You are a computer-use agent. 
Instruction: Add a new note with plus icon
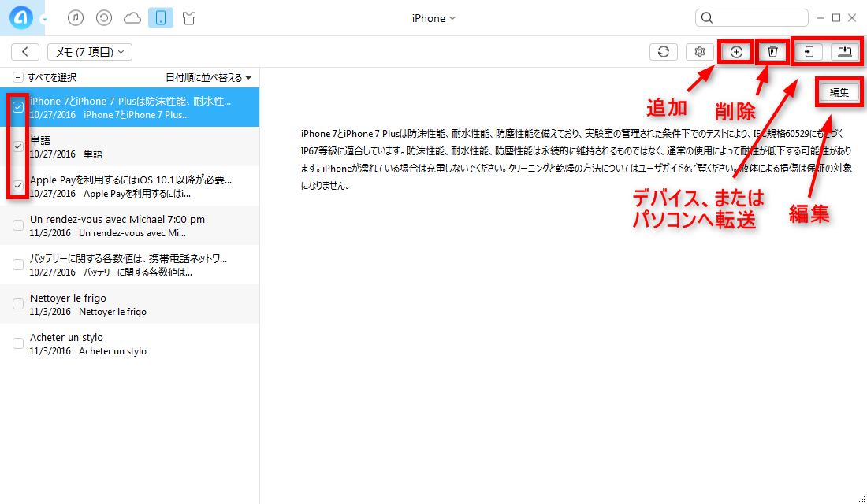point(736,52)
